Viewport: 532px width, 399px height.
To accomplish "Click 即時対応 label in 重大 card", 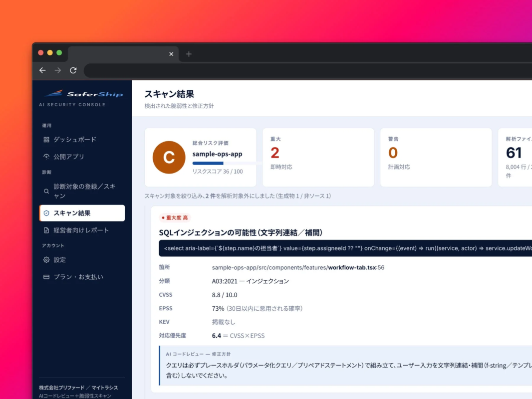I will pyautogui.click(x=281, y=167).
